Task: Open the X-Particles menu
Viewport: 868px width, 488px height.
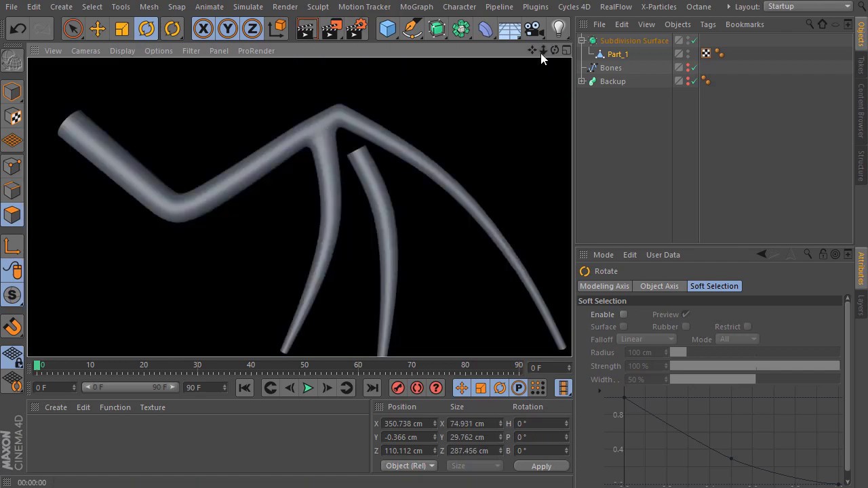Action: (658, 7)
